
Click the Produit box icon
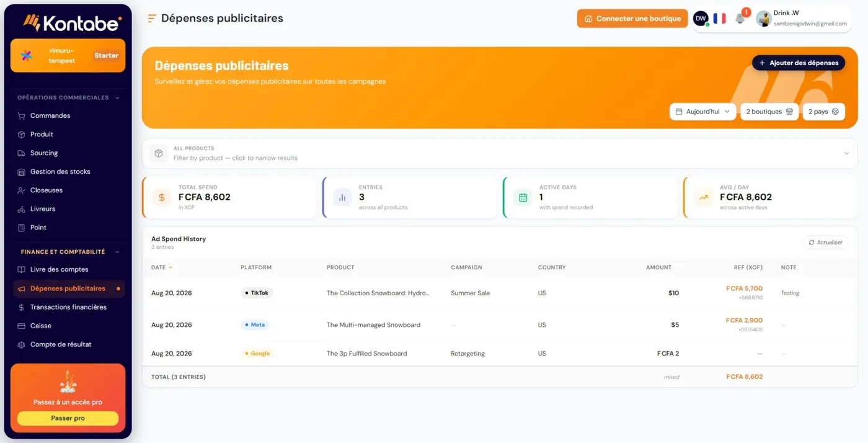[22, 135]
